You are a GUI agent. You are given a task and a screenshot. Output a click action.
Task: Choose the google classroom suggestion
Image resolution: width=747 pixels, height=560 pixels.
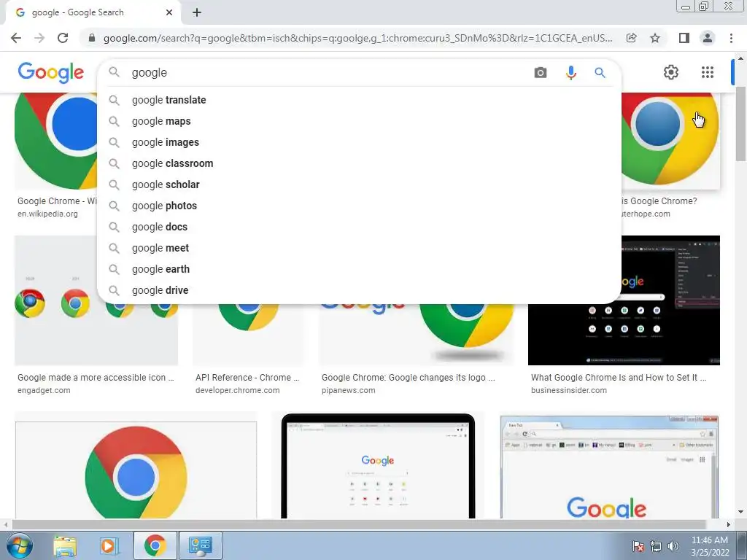click(x=359, y=163)
